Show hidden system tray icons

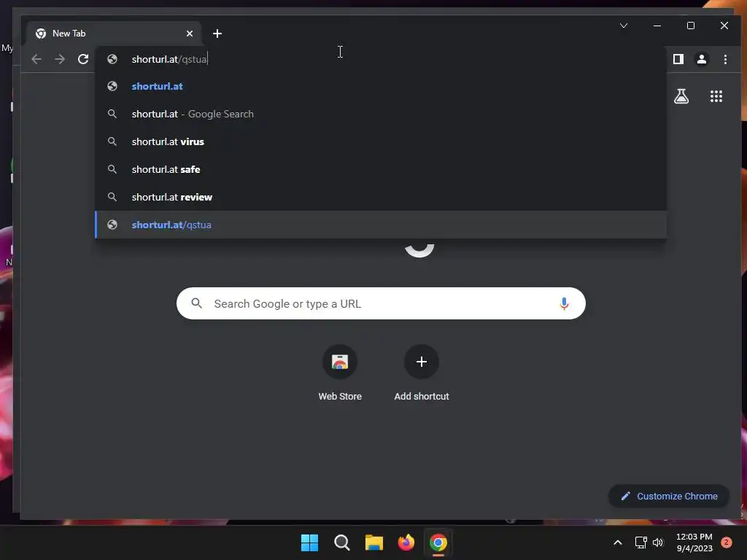[617, 542]
